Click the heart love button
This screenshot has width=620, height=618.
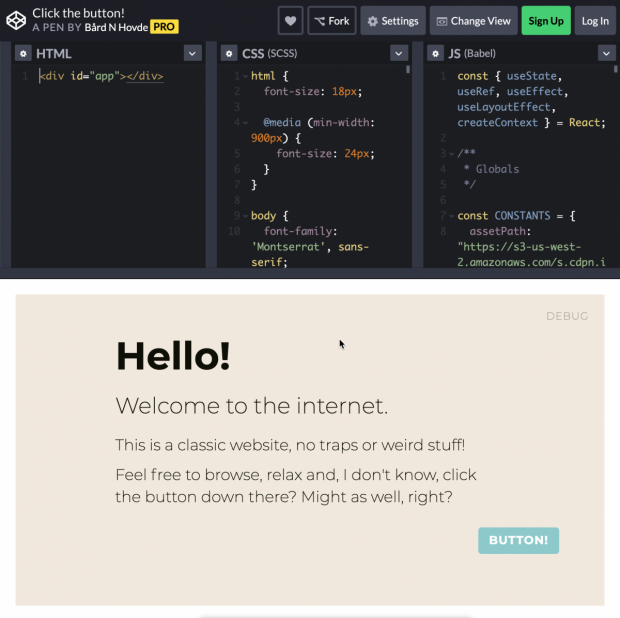291,21
